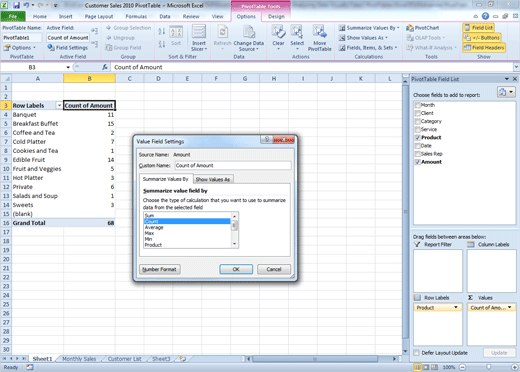Click the Refresh data icon

coord(222,32)
